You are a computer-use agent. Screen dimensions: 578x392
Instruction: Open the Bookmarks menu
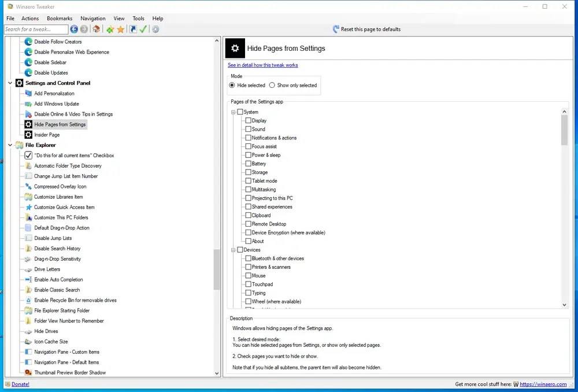click(60, 19)
